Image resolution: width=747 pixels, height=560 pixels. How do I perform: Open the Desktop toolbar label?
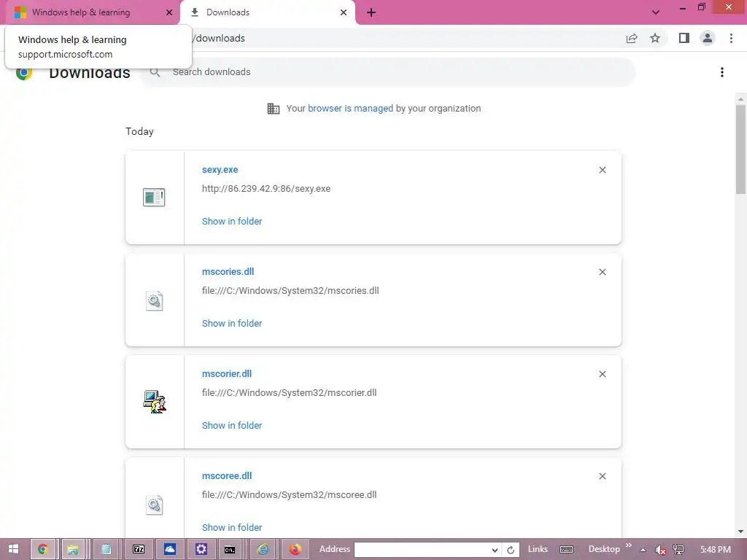coord(604,549)
